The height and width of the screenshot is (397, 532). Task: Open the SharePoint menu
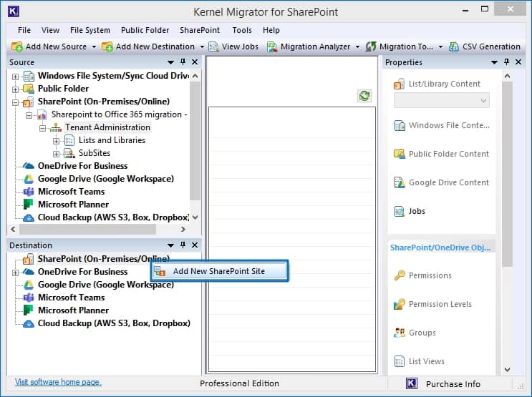pos(200,30)
